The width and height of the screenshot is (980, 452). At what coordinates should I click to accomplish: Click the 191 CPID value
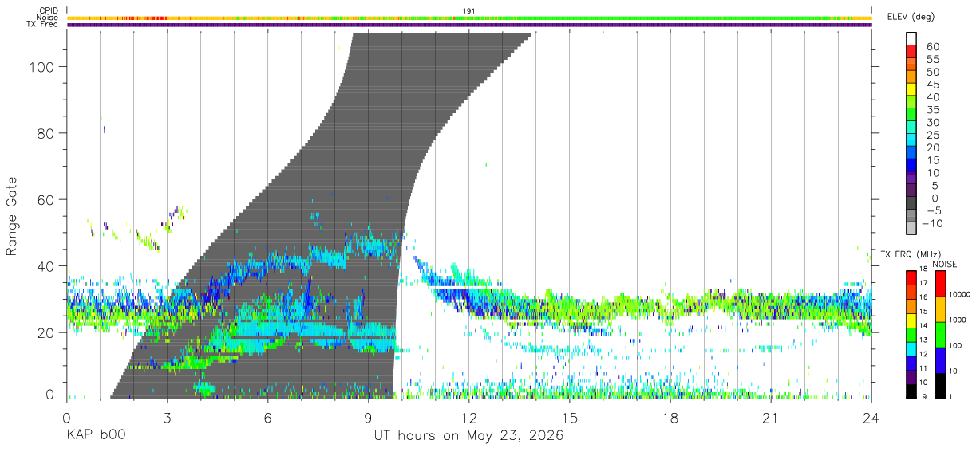[x=469, y=11]
